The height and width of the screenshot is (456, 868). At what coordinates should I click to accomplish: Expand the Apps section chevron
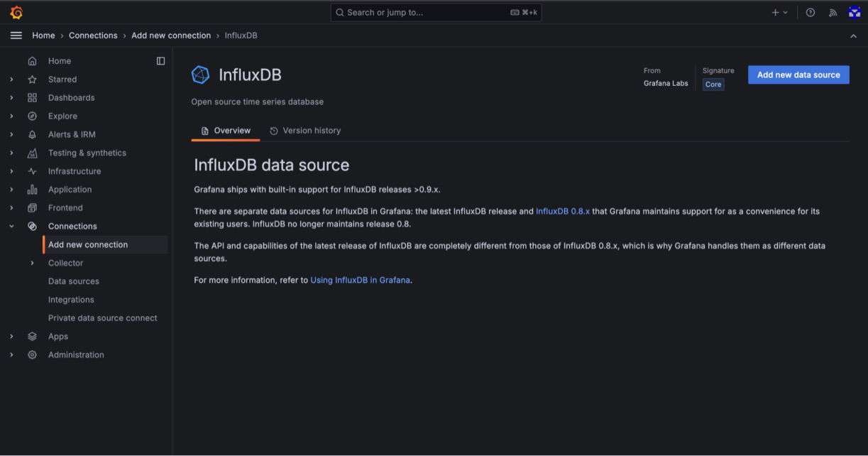click(11, 337)
